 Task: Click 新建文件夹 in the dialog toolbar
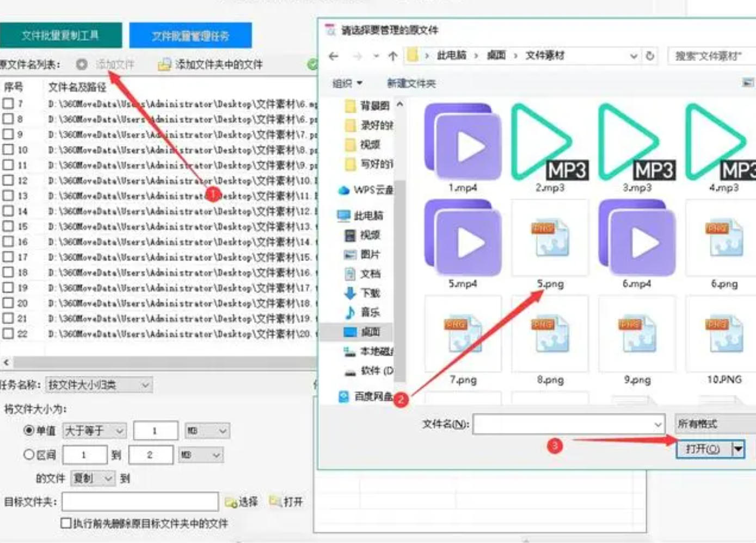click(411, 83)
